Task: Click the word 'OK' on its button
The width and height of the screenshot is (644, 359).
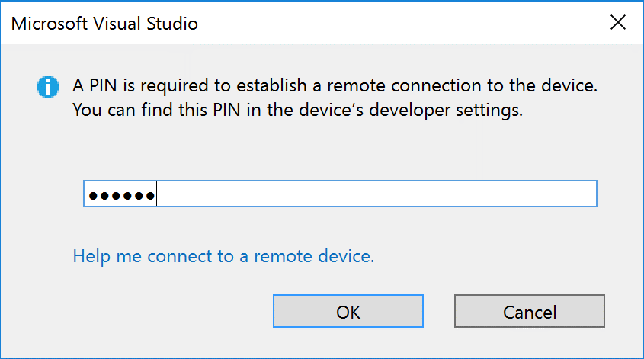Action: coord(348,313)
